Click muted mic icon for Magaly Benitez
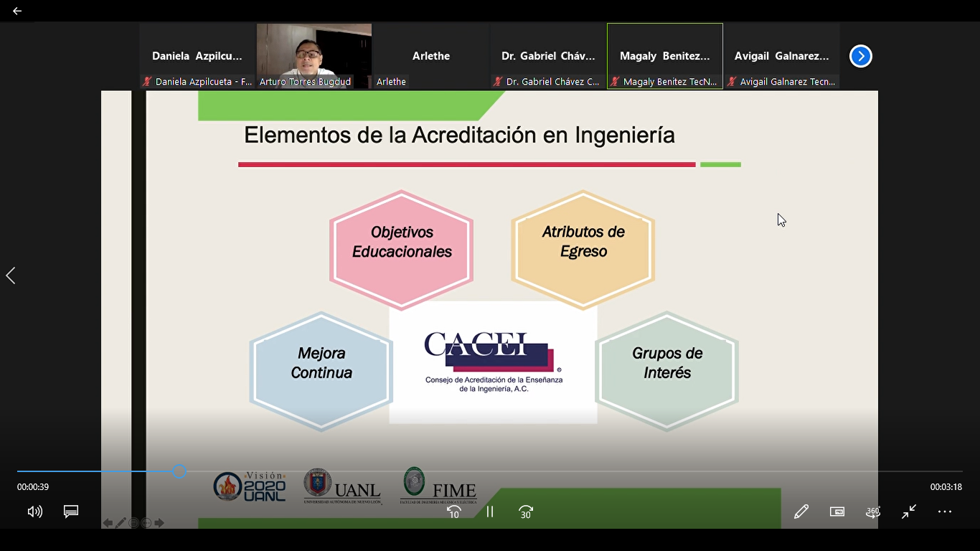The height and width of the screenshot is (551, 980). [x=615, y=82]
